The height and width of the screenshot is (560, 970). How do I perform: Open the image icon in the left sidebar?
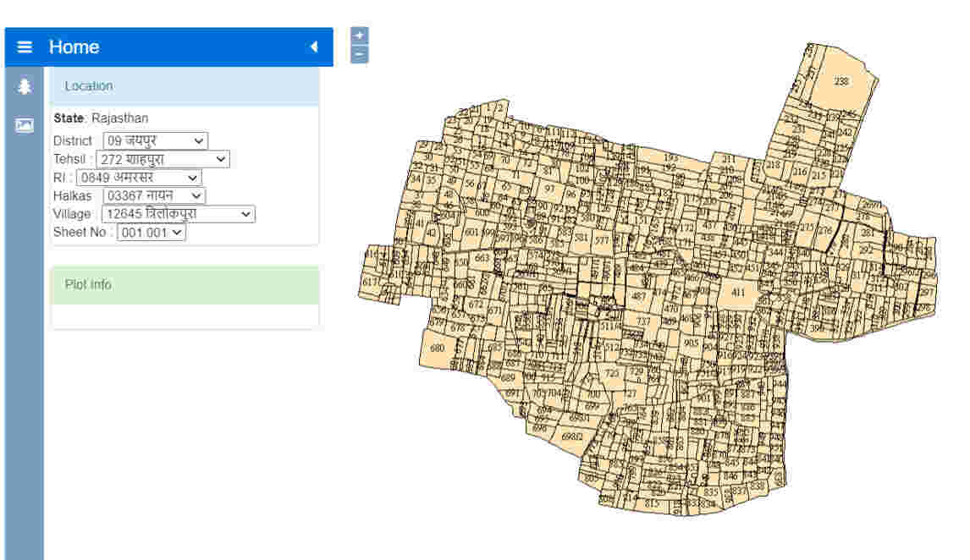point(25,125)
